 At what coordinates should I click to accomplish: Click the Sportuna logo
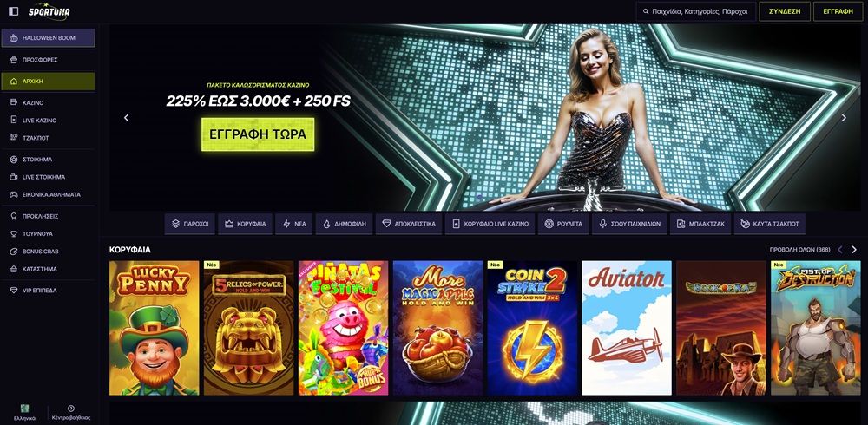[49, 11]
